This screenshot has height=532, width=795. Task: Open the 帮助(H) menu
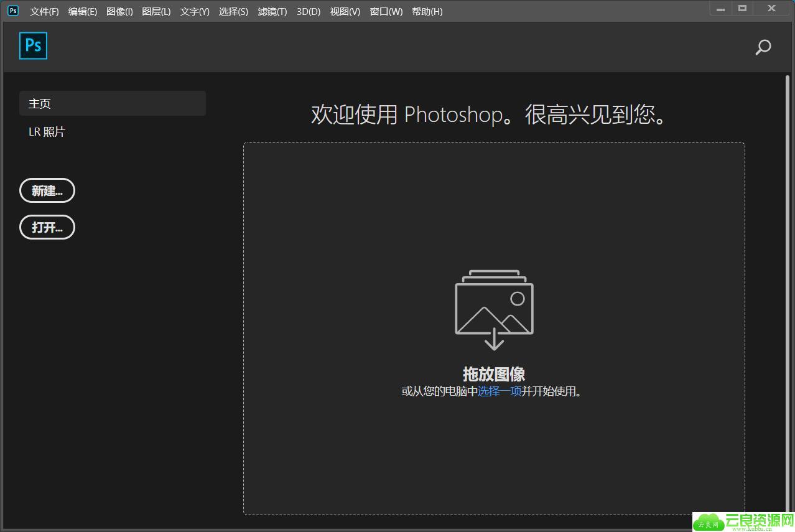(427, 12)
